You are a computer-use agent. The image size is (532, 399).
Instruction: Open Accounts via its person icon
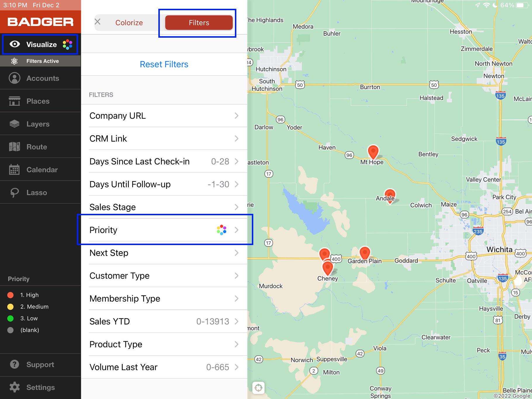click(14, 78)
